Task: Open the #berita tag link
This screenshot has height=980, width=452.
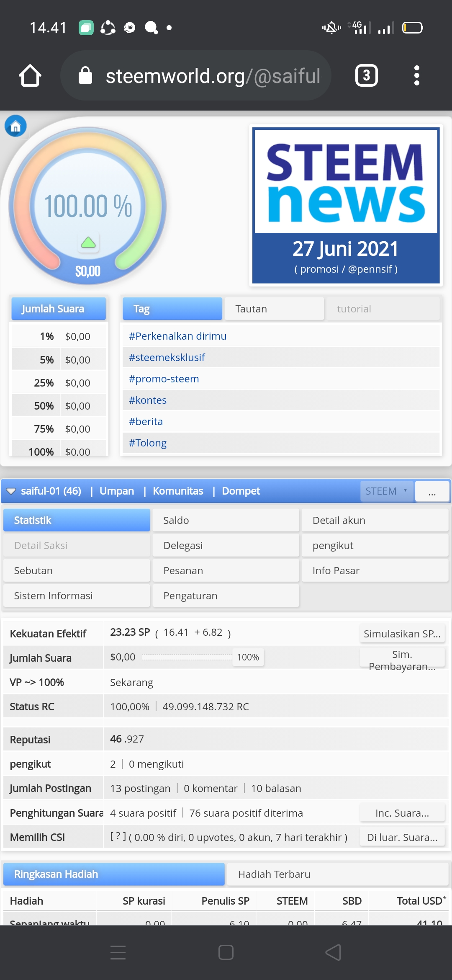Action: (146, 421)
